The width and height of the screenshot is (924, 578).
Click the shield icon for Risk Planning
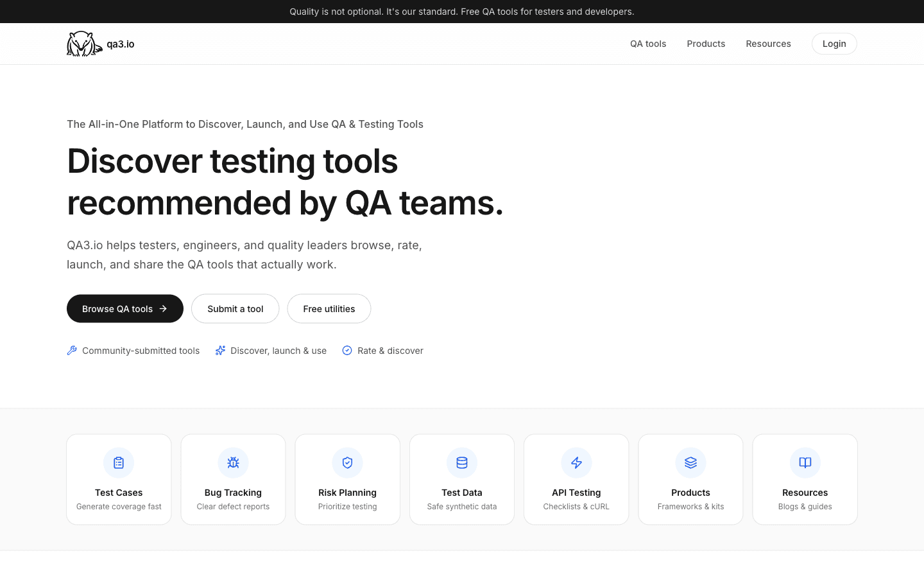347,462
